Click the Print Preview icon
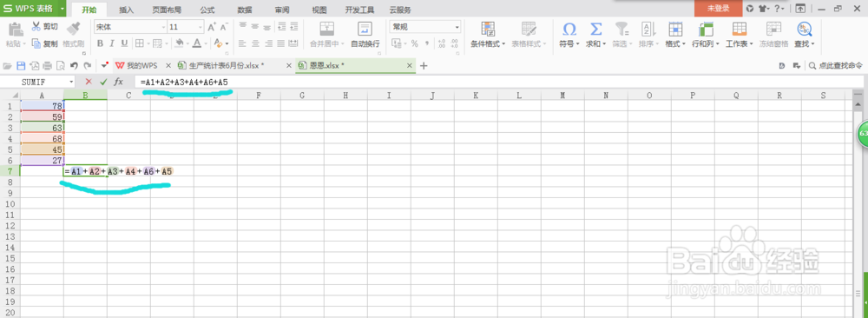This screenshot has width=868, height=318. pyautogui.click(x=61, y=65)
